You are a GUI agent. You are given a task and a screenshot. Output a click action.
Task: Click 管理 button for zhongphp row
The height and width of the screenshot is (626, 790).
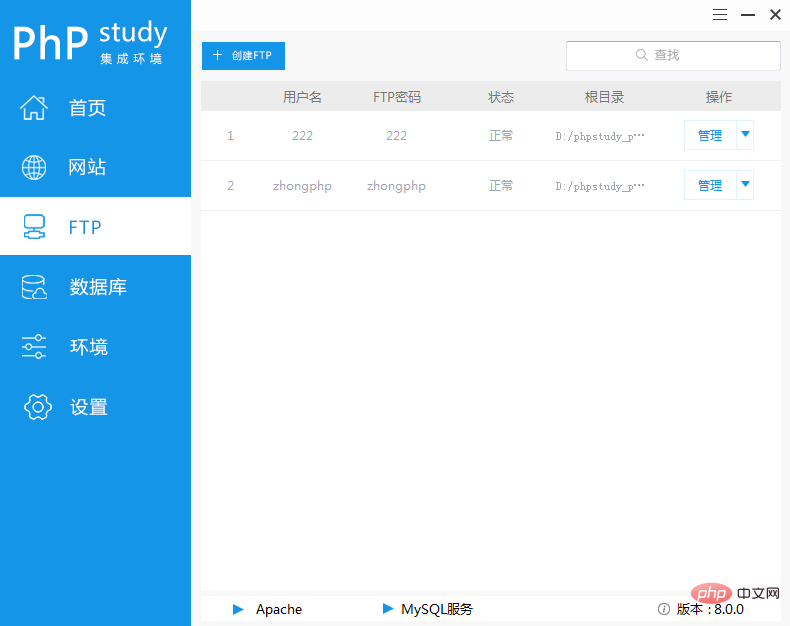pos(710,185)
